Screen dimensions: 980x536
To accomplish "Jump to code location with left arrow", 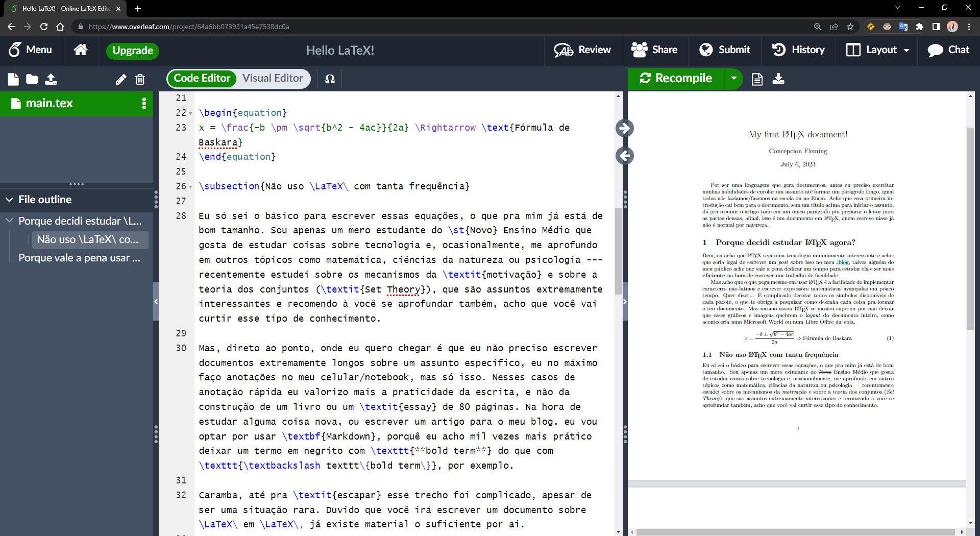I will coord(624,156).
